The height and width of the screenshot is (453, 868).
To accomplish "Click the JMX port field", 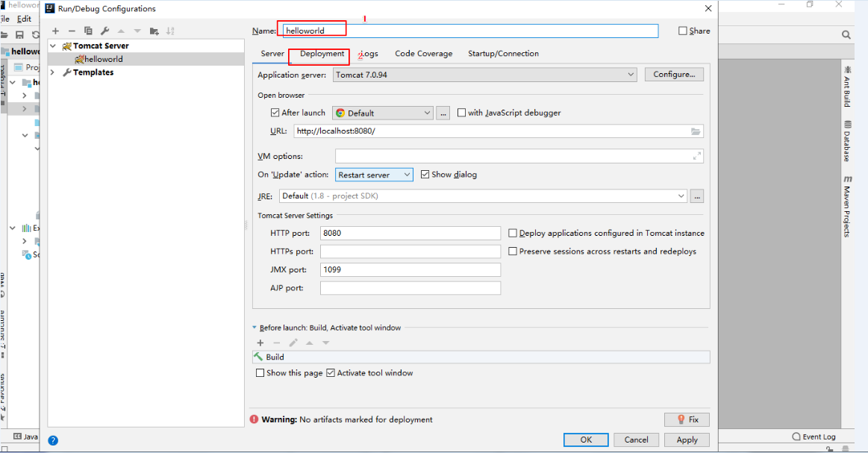I will [x=410, y=269].
